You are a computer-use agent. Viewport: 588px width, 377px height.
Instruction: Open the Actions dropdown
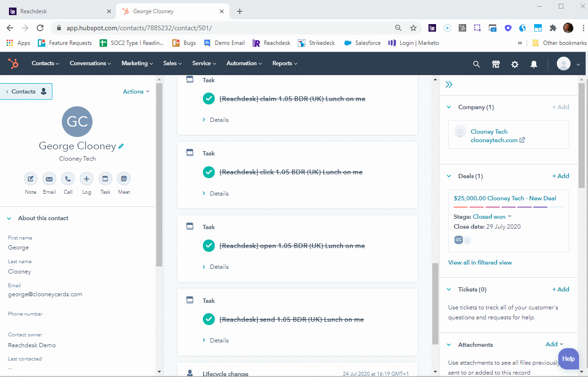136,92
